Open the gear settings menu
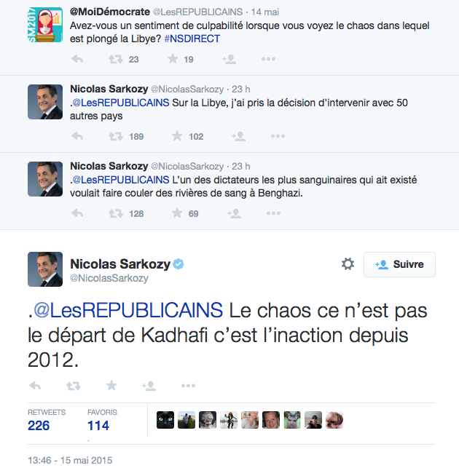The height and width of the screenshot is (476, 459). [x=348, y=264]
